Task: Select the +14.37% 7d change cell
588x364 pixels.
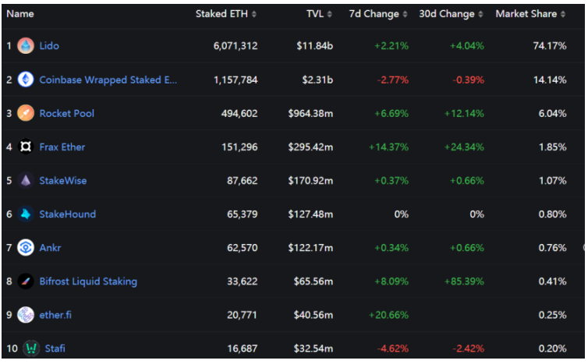Action: point(388,147)
